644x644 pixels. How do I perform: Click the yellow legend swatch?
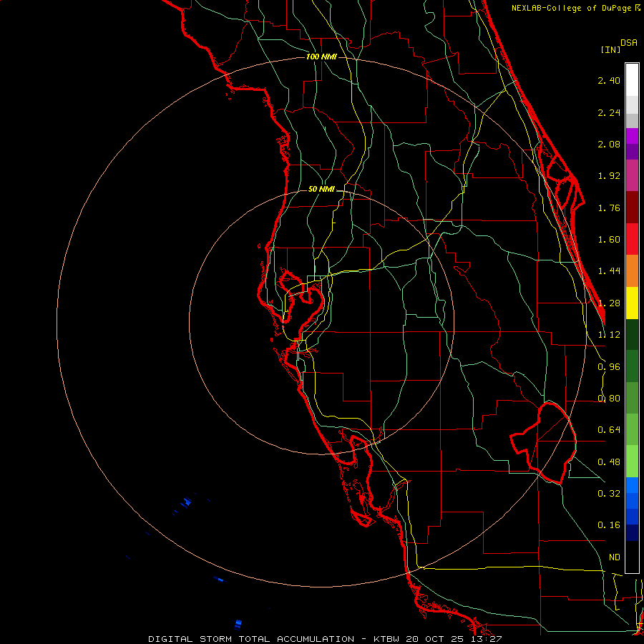click(632, 303)
